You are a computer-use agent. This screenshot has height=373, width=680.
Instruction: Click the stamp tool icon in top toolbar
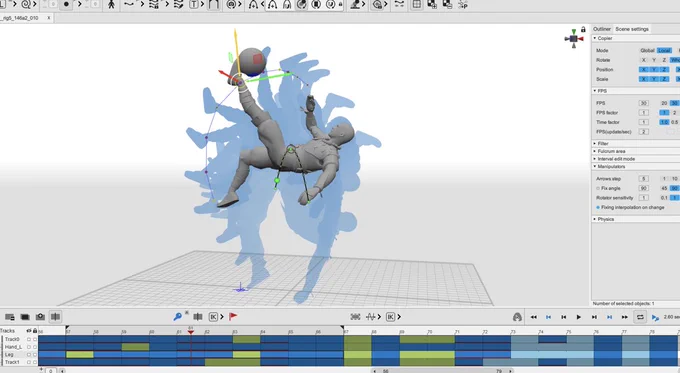click(x=356, y=4)
